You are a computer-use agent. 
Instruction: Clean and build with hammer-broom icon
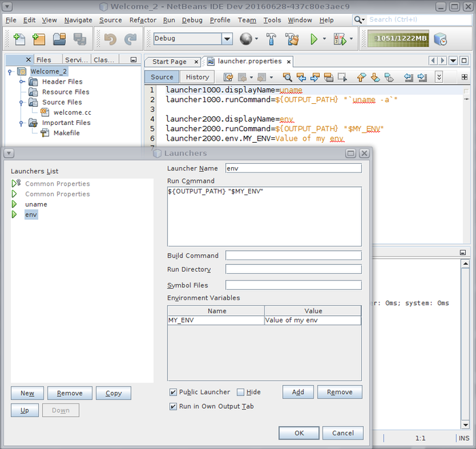292,39
